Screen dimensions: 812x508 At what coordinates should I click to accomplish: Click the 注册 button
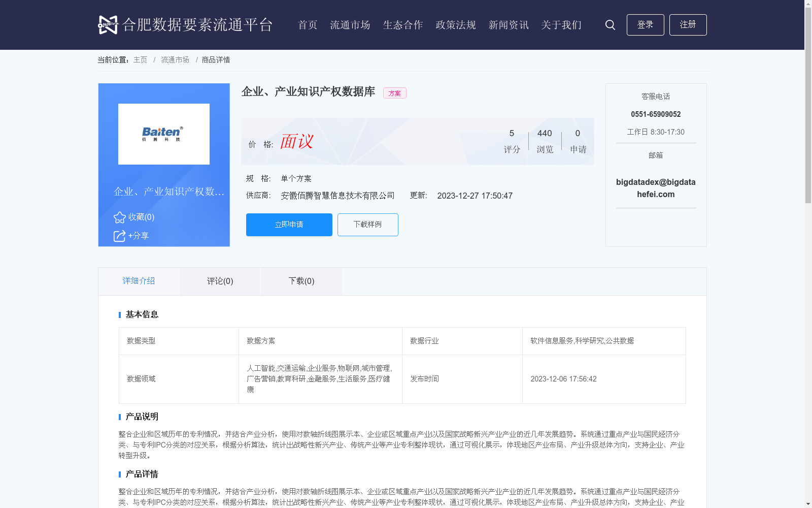[688, 25]
